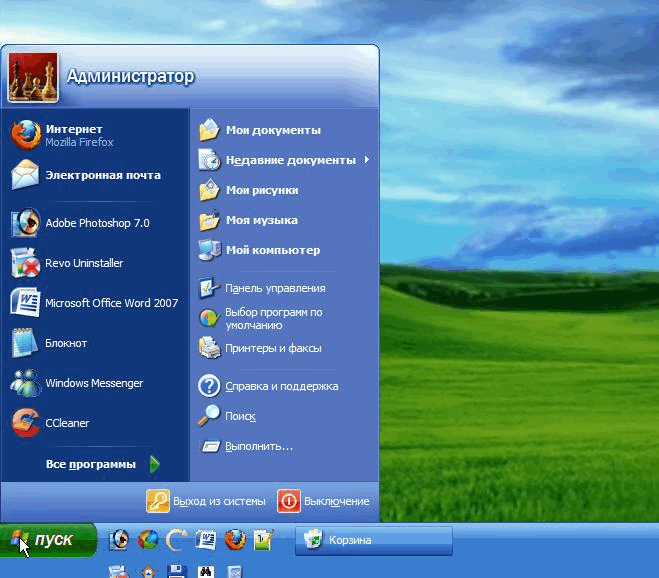
Task: Open Мой компьютер
Action: (x=272, y=250)
